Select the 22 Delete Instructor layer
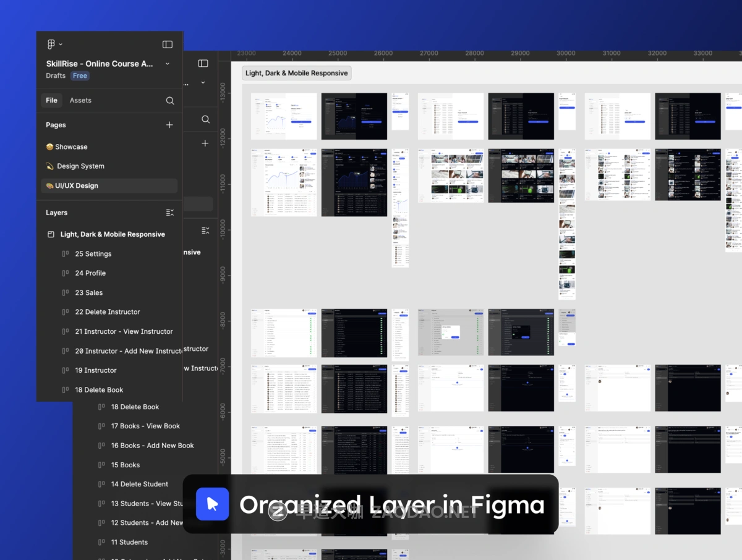The height and width of the screenshot is (560, 742). [108, 312]
